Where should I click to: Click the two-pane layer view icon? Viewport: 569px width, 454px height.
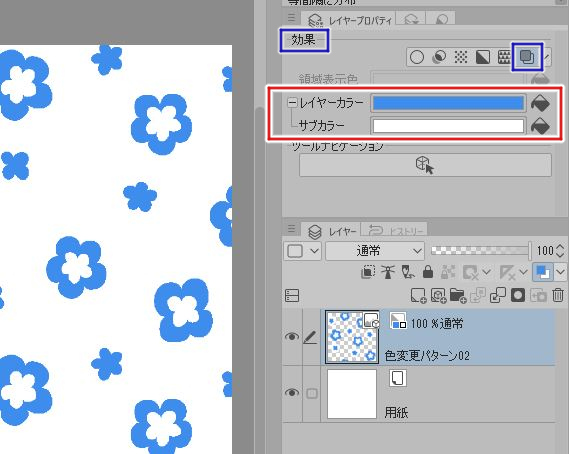coord(292,295)
